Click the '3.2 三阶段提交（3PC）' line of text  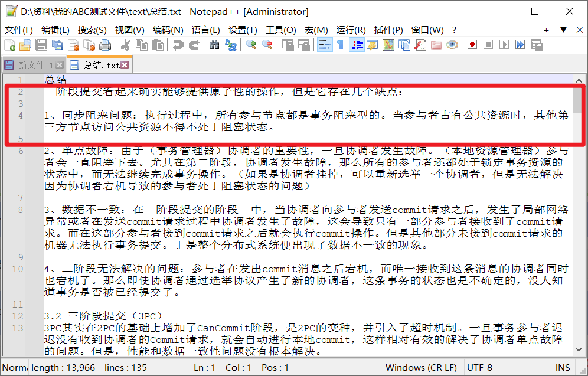103,316
